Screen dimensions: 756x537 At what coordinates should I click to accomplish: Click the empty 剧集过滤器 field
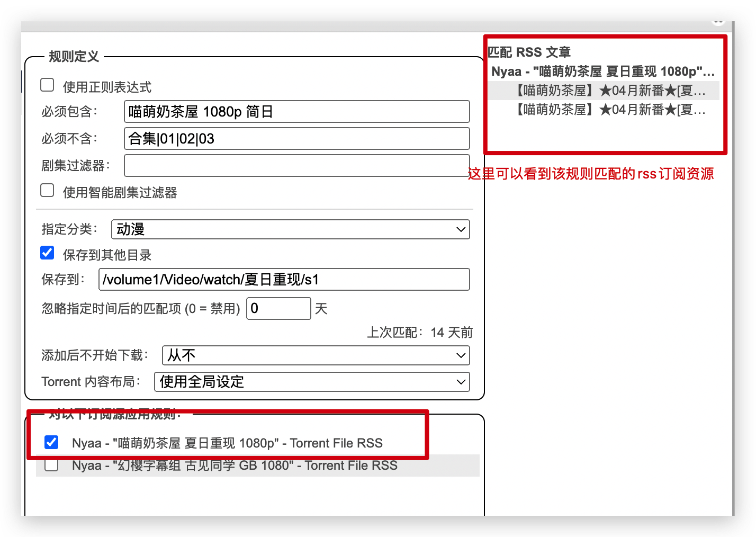pos(296,166)
